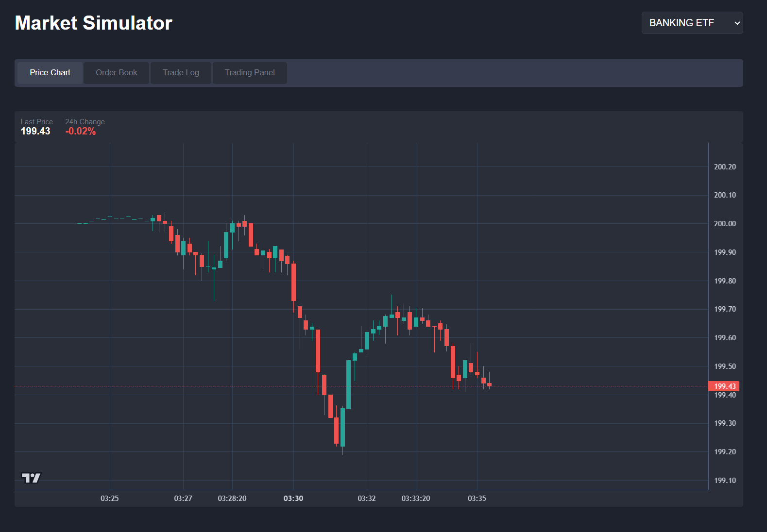
Task: Switch to the Order Book tab
Action: (116, 73)
